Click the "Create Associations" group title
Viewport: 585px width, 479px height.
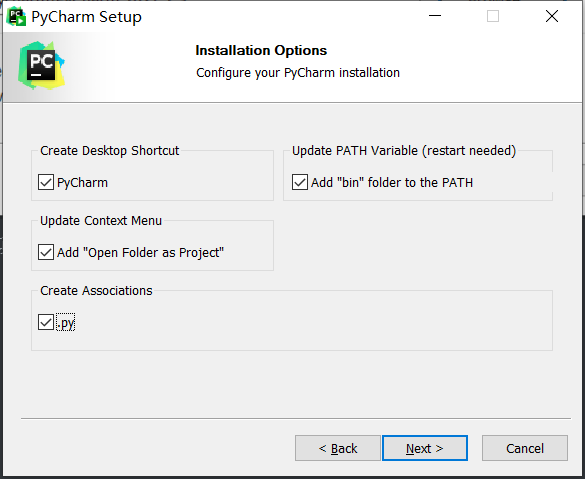(x=96, y=291)
